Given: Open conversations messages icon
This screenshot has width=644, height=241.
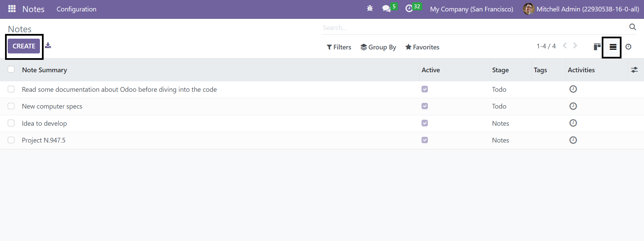Looking at the screenshot, I should (386, 9).
